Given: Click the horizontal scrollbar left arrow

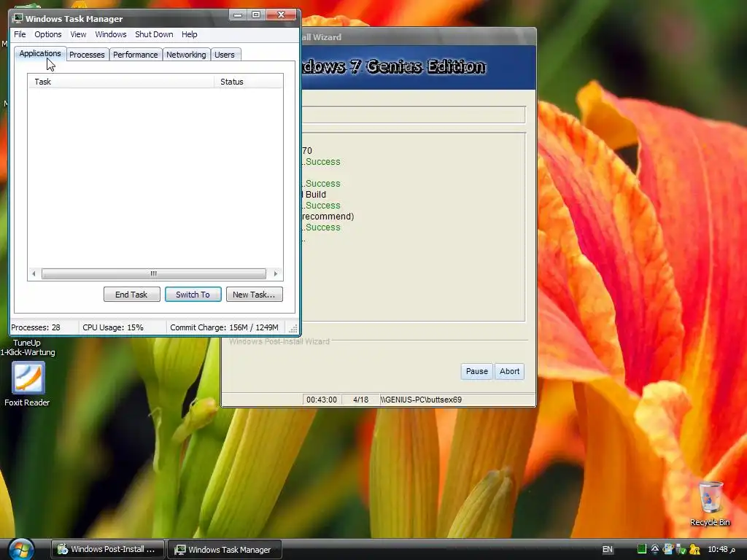Looking at the screenshot, I should click(34, 273).
